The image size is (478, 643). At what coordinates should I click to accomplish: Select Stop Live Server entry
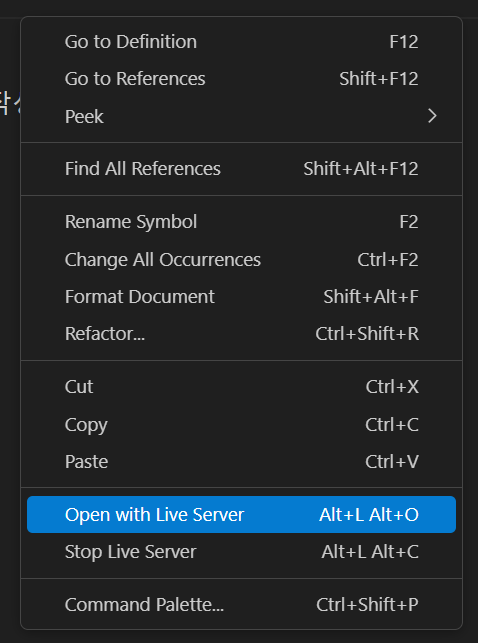pyautogui.click(x=241, y=552)
